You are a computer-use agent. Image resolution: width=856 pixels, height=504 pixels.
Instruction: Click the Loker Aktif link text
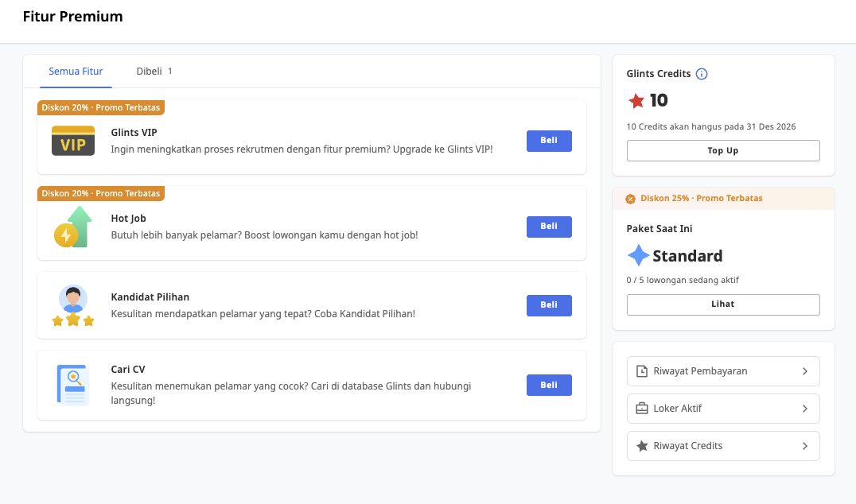(x=678, y=408)
